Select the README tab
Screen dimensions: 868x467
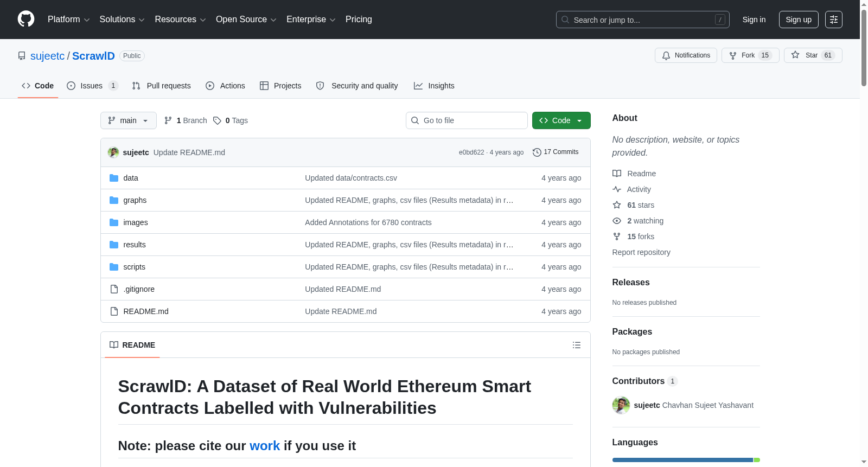tap(132, 345)
